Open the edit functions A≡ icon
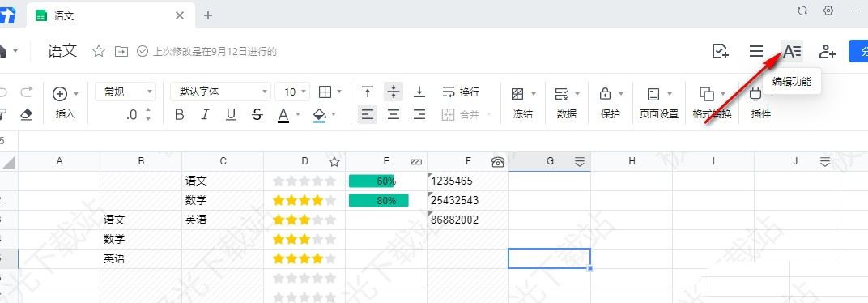Viewport: 868px width, 303px height. tap(792, 51)
